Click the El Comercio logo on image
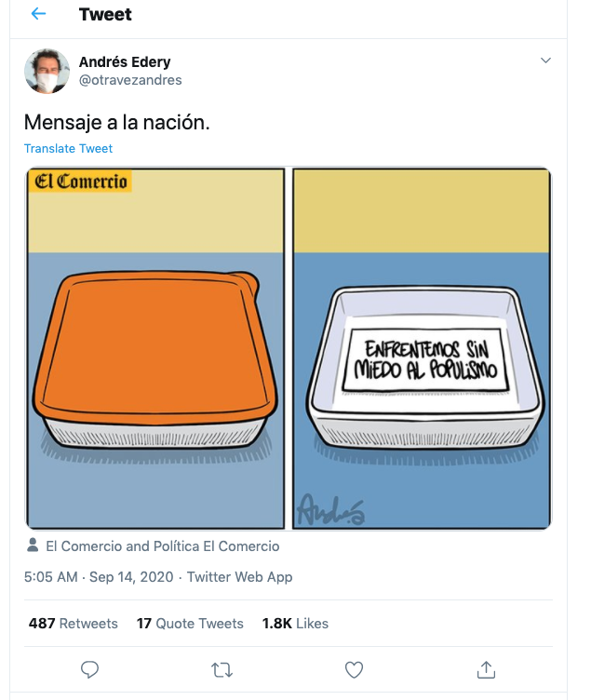The image size is (591, 700). 80,182
